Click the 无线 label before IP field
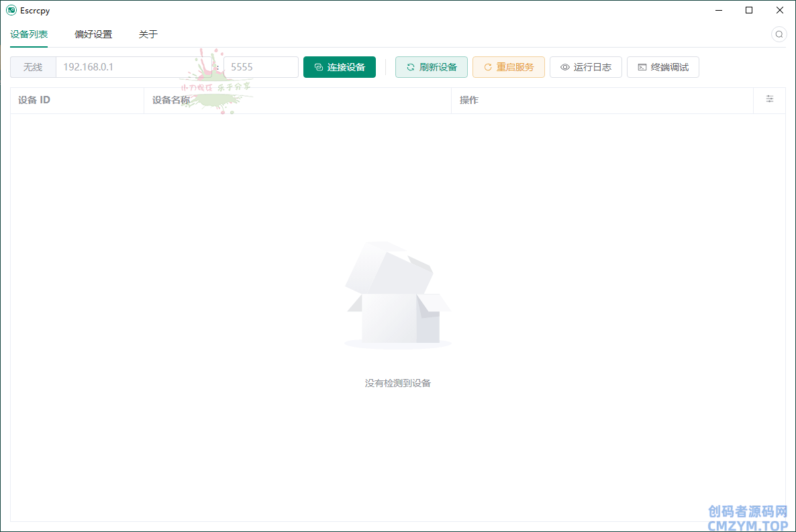The width and height of the screenshot is (796, 532). click(x=33, y=67)
